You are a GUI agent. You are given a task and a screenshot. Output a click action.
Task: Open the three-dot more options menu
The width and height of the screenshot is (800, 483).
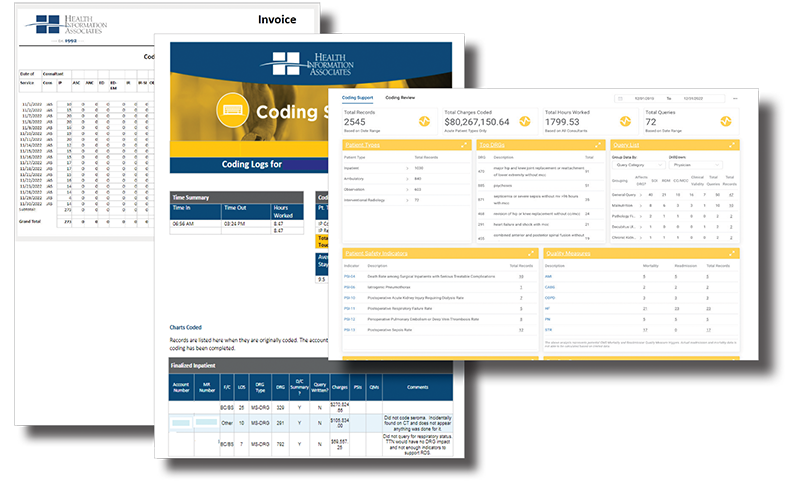[x=736, y=98]
